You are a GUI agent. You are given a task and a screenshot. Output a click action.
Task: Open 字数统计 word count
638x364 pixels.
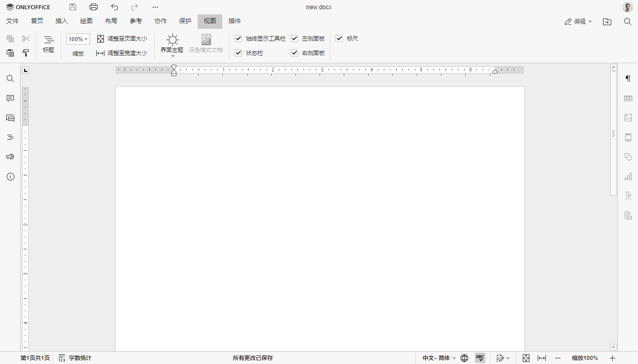[x=75, y=358]
